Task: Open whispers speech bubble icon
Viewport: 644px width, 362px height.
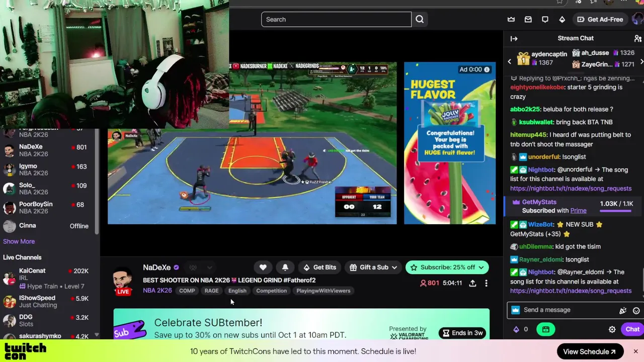Action: coord(545,20)
